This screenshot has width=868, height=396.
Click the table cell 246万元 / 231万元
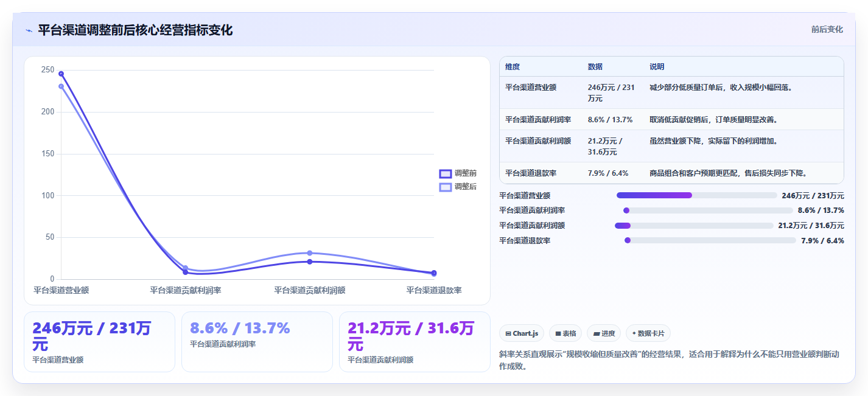coord(612,92)
